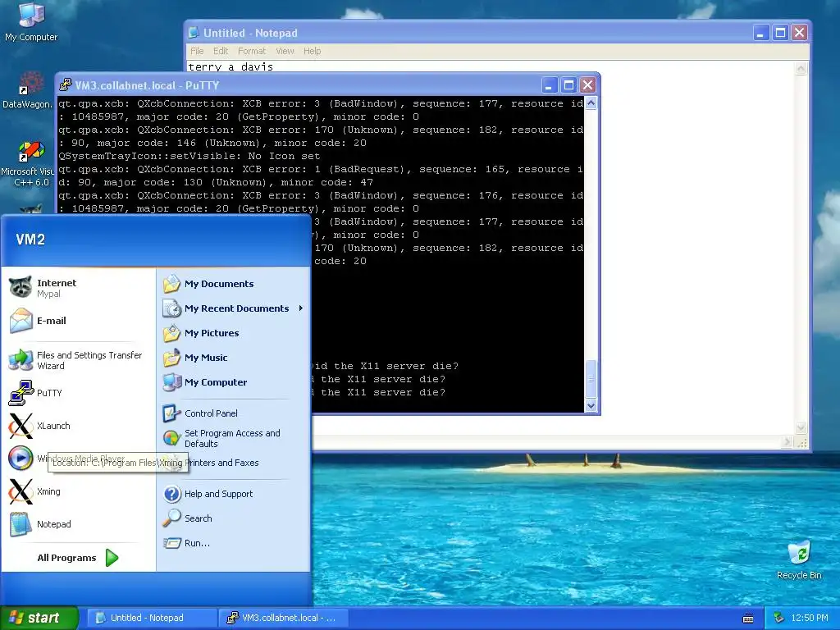The height and width of the screenshot is (630, 840).
Task: Open Set Program Access and Defaults
Action: click(x=234, y=438)
